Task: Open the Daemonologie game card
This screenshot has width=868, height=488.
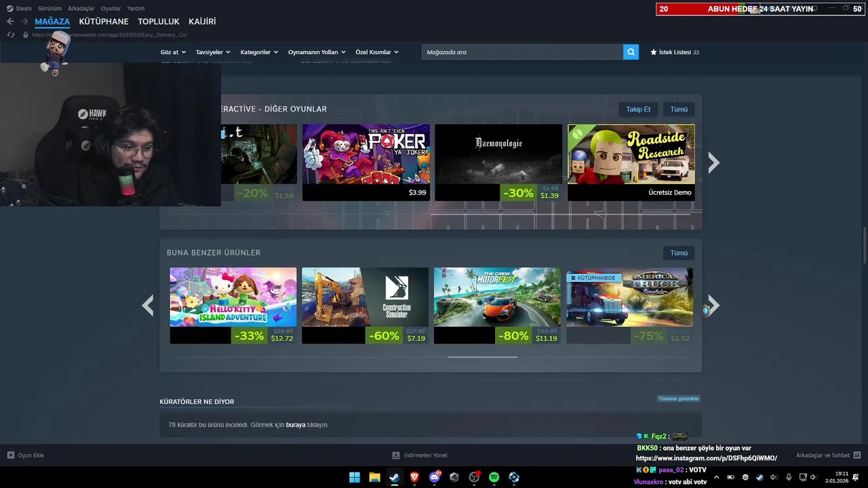Action: 498,163
